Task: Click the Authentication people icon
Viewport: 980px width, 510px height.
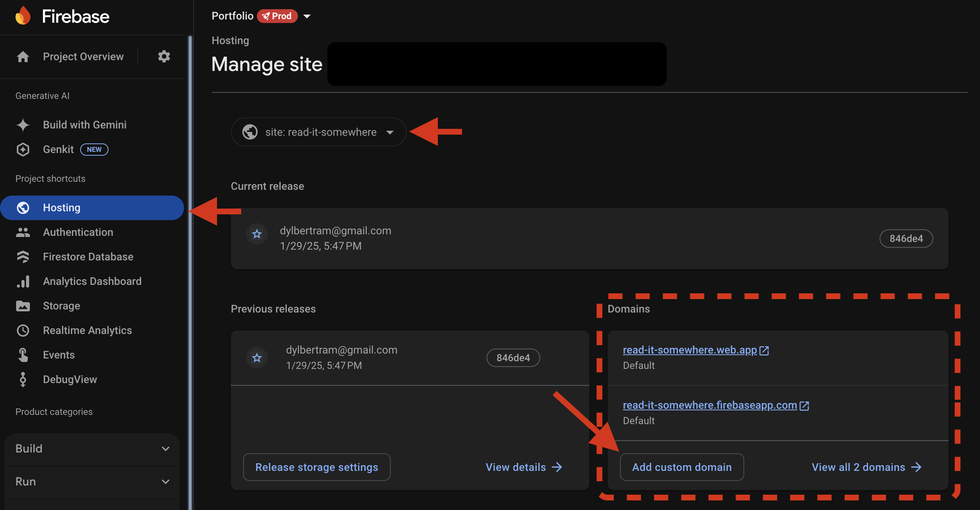Action: point(23,232)
